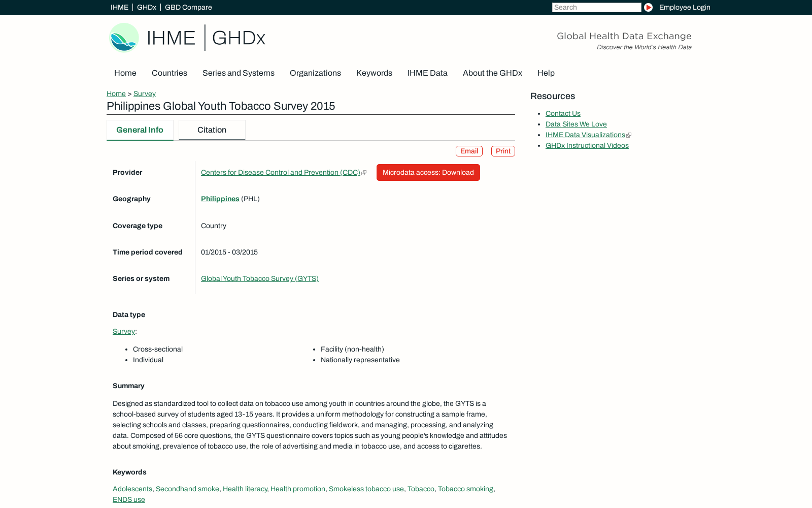The height and width of the screenshot is (508, 812).
Task: Click the IHME leaf logo
Action: 124,38
